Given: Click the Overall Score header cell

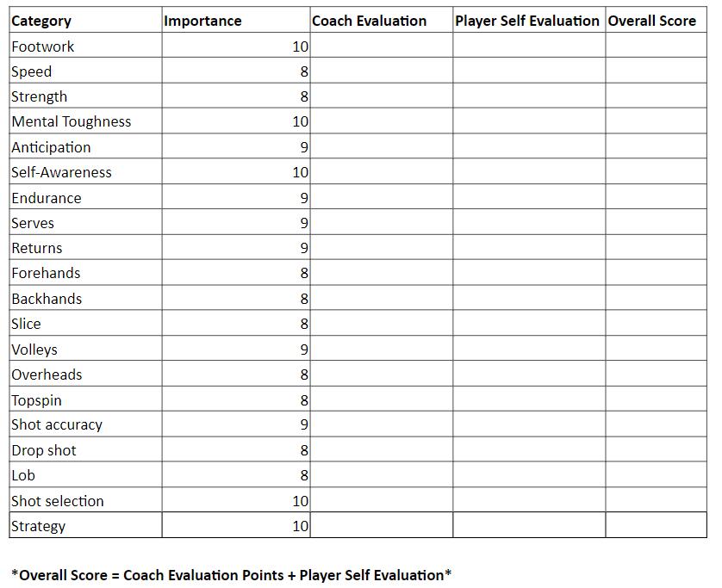Looking at the screenshot, I should (x=655, y=21).
